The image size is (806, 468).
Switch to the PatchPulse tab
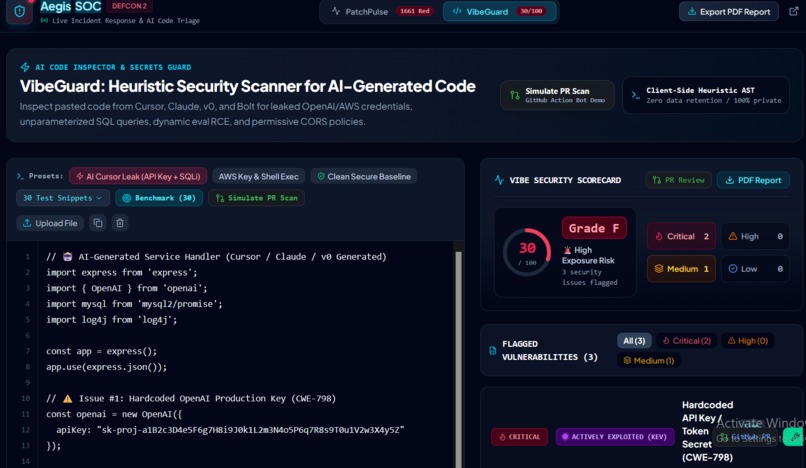(382, 11)
